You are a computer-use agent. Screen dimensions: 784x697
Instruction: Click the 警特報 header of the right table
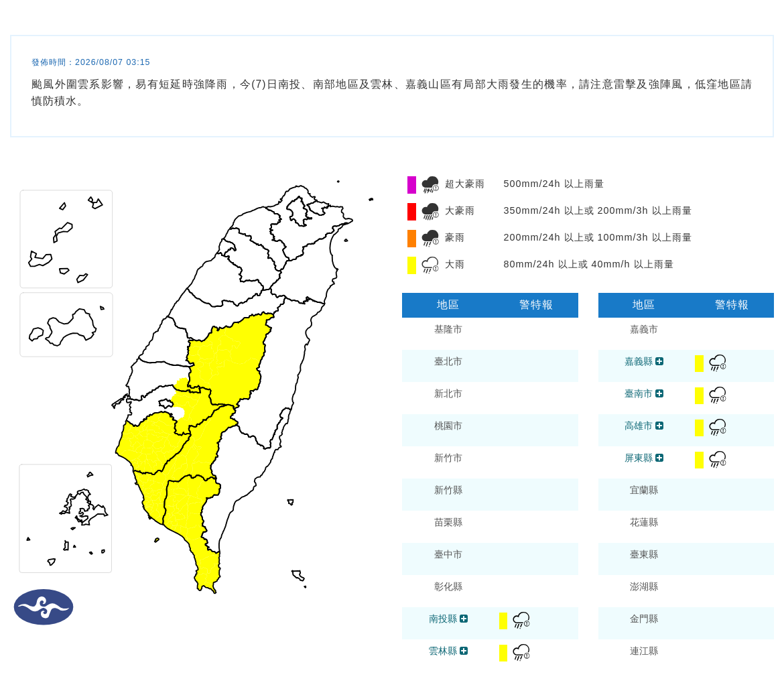[732, 305]
